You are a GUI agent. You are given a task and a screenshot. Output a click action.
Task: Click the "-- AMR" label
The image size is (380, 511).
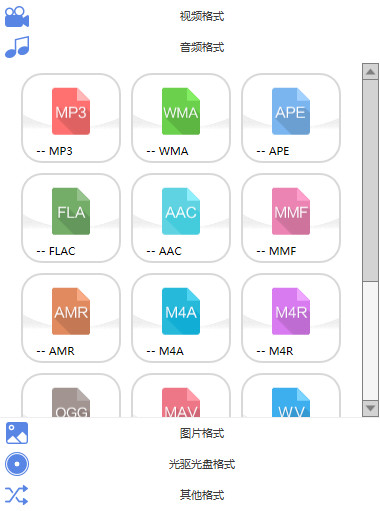point(55,351)
